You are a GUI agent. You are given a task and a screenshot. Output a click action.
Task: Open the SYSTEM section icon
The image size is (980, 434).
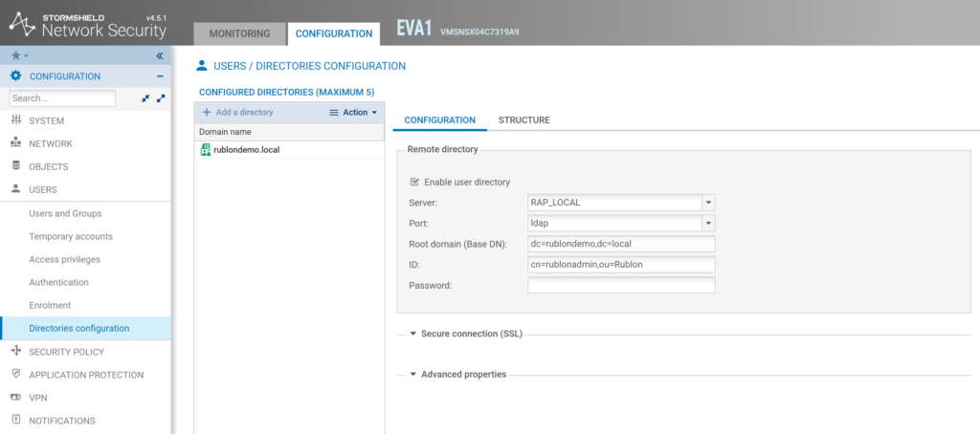tap(15, 120)
